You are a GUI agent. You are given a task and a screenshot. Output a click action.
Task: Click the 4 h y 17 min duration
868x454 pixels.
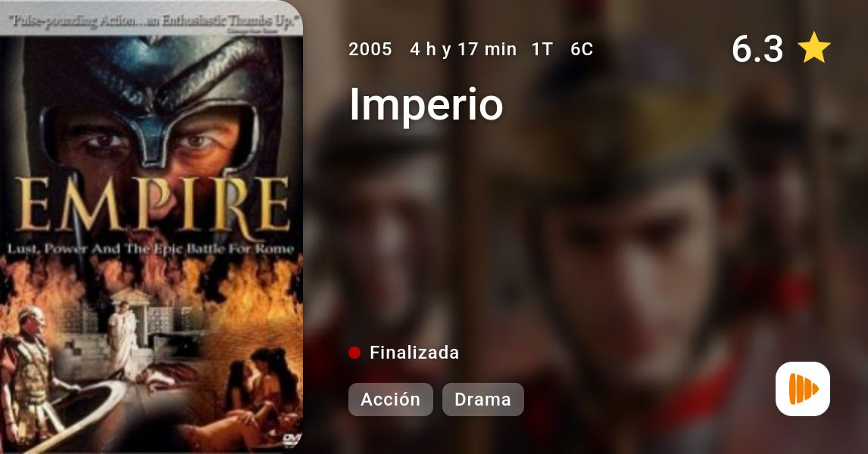(463, 49)
